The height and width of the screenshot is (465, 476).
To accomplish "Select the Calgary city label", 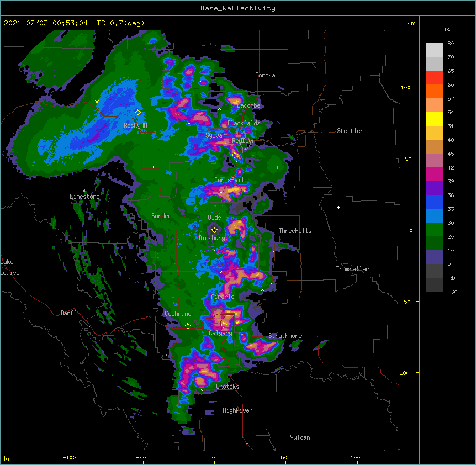I will 220,333.
